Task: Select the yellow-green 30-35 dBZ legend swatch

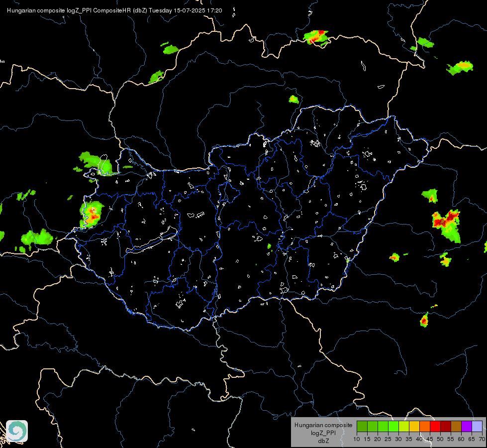Action: (404, 427)
